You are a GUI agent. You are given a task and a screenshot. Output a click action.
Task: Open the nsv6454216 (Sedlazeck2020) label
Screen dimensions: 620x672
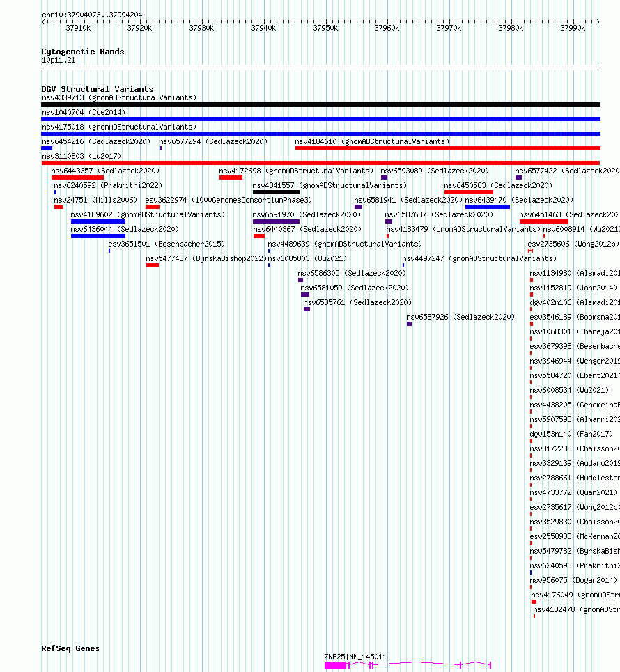click(x=96, y=141)
